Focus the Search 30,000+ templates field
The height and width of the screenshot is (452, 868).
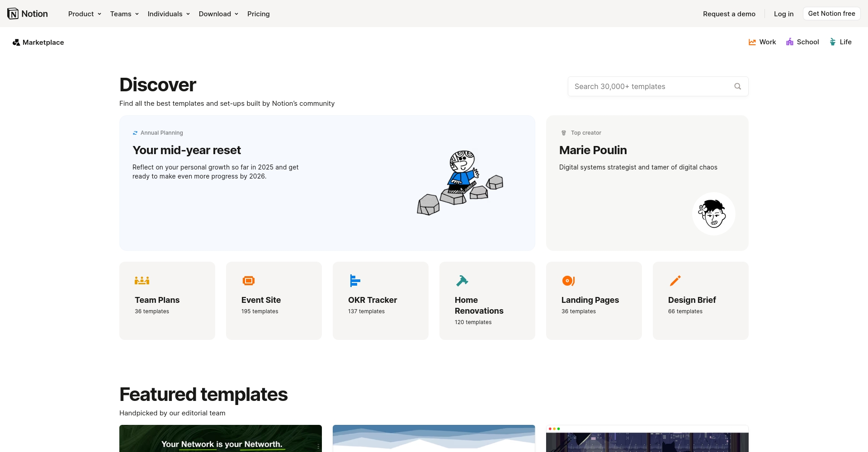coord(658,86)
